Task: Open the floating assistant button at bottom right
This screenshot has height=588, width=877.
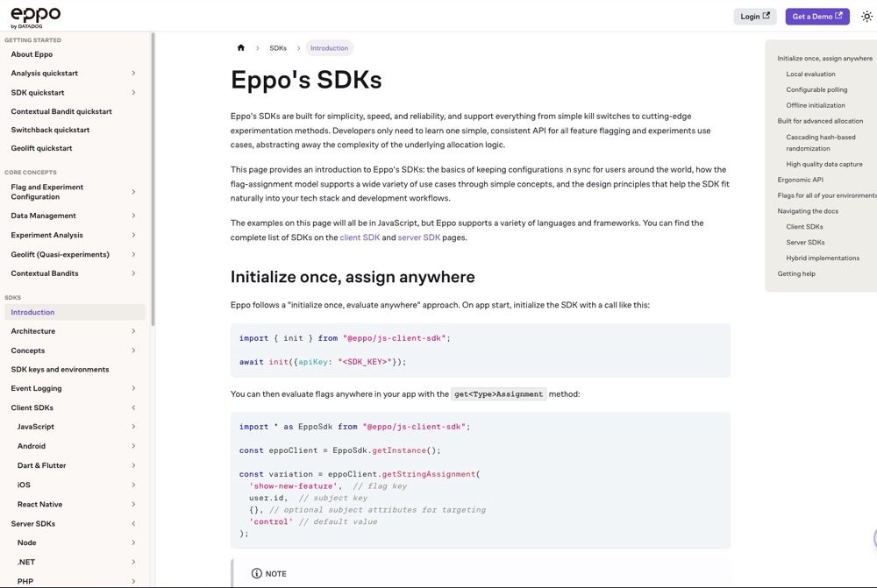Action: coord(874,537)
